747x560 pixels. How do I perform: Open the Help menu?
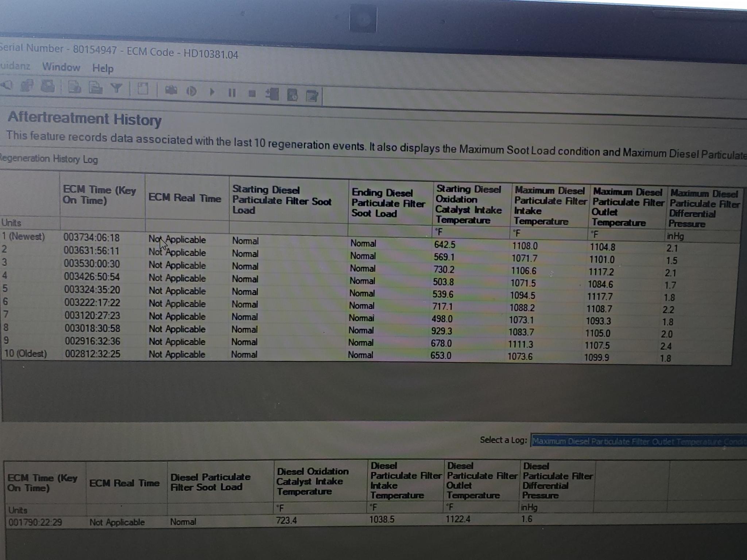(102, 68)
